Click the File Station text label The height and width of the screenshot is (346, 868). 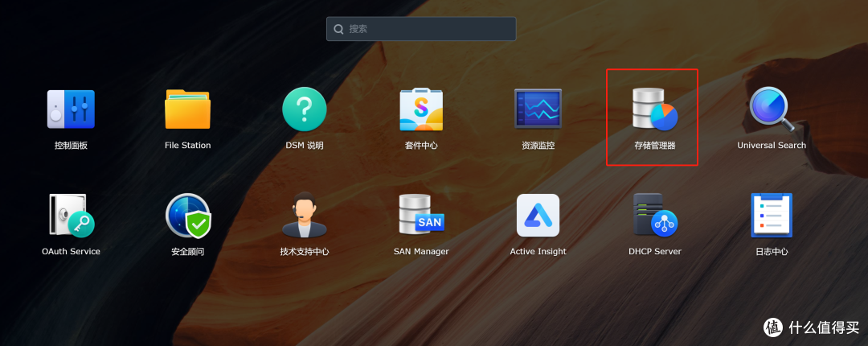pos(187,146)
